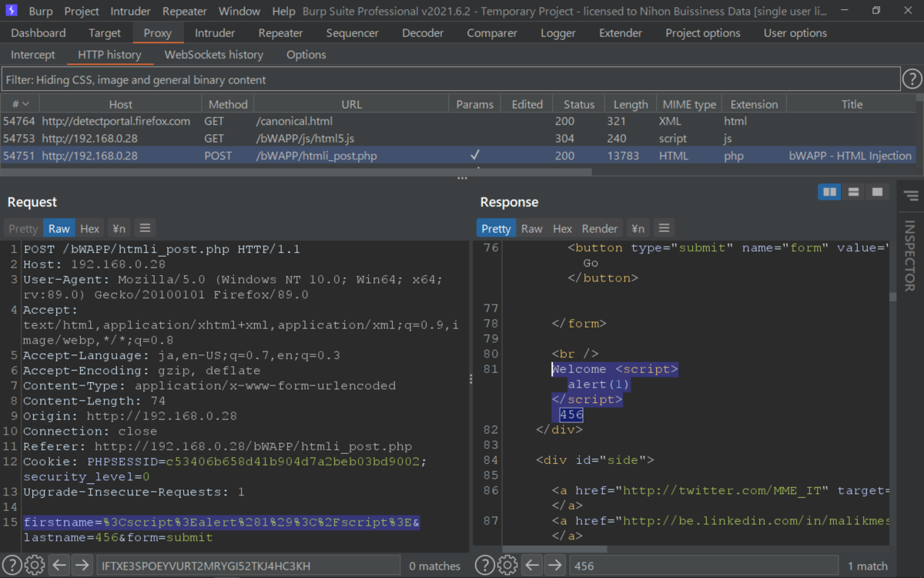Go to next request search match
This screenshot has height=578, width=924.
click(82, 565)
